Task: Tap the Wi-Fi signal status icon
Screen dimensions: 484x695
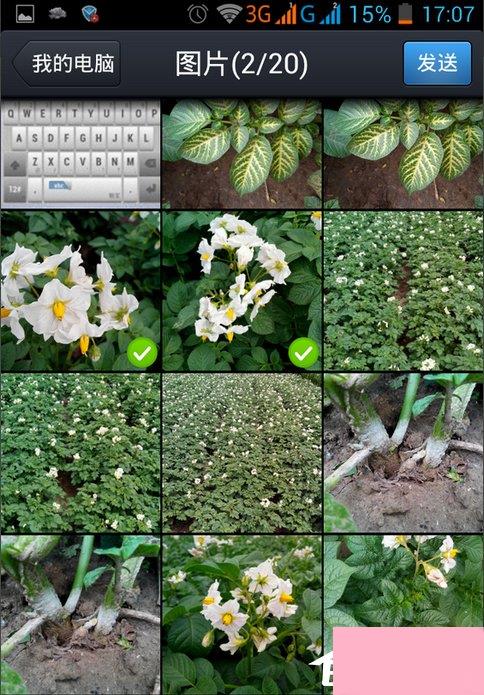Action: 229,14
